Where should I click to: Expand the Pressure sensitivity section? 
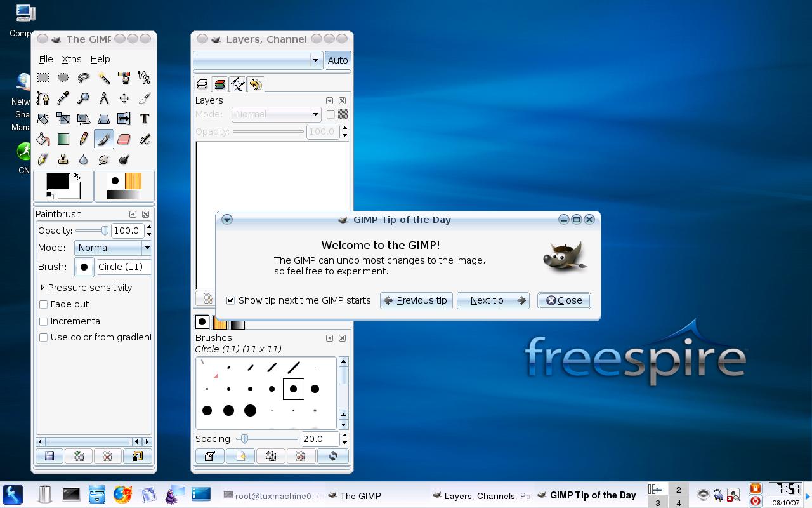click(x=43, y=288)
